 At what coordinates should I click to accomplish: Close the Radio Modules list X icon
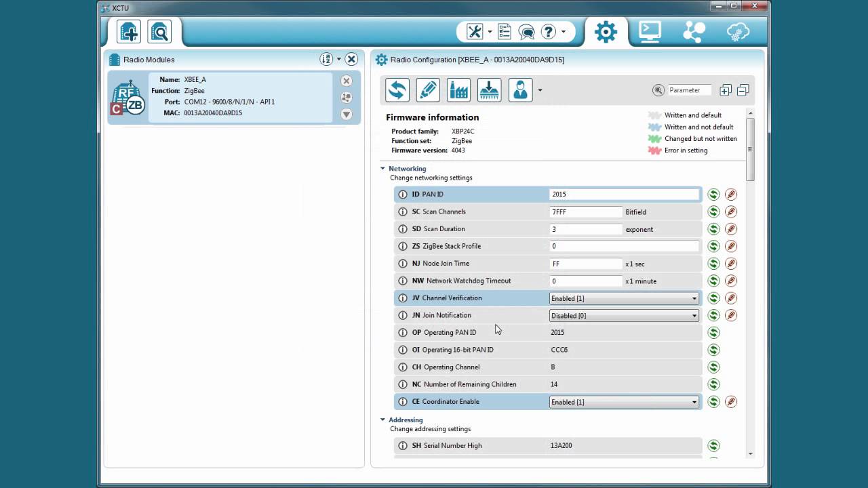tap(351, 59)
